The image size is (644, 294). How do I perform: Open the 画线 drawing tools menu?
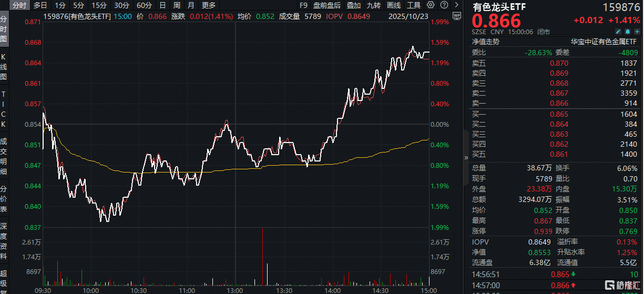point(394,5)
